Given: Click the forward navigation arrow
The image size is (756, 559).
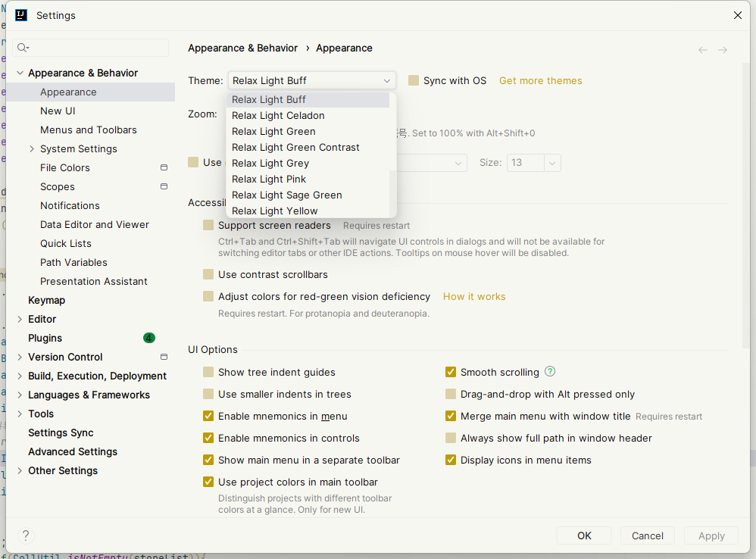Looking at the screenshot, I should 723,50.
